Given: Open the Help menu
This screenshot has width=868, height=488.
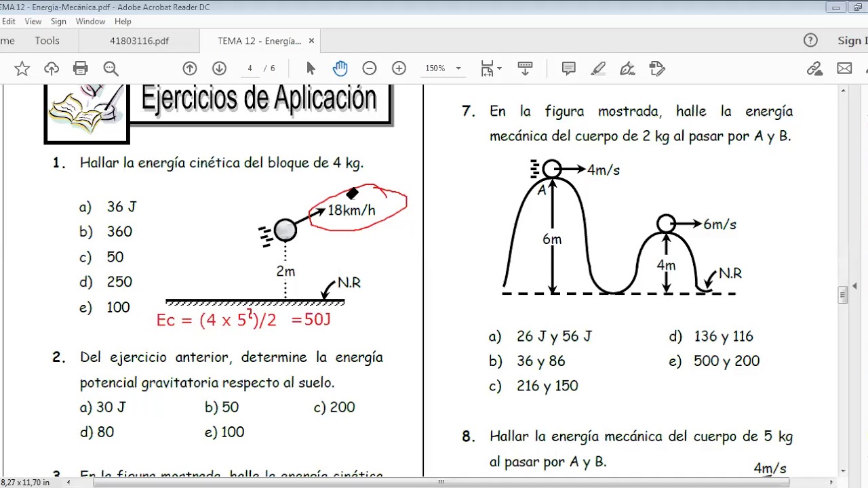Looking at the screenshot, I should (x=123, y=22).
